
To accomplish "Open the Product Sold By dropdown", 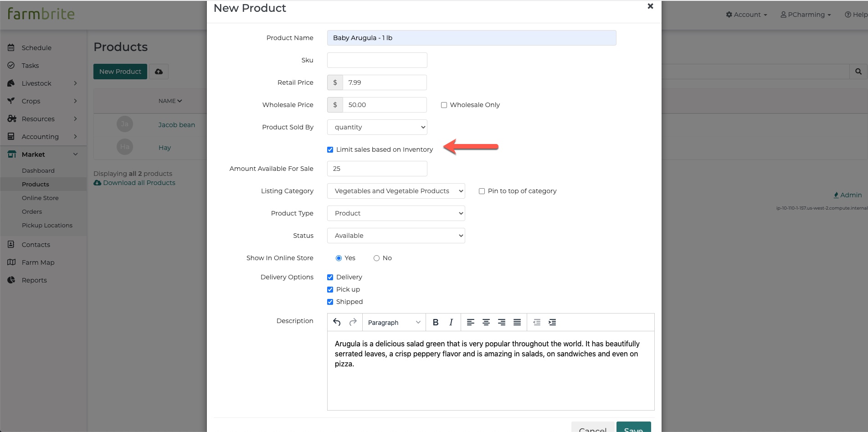I will point(377,127).
